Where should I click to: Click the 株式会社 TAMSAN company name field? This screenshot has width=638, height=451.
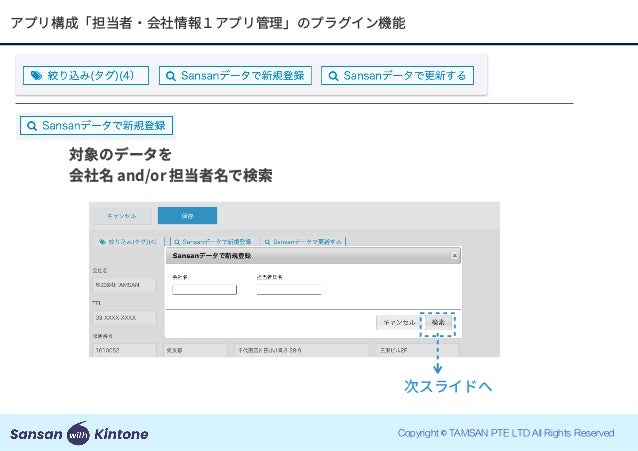coord(124,285)
